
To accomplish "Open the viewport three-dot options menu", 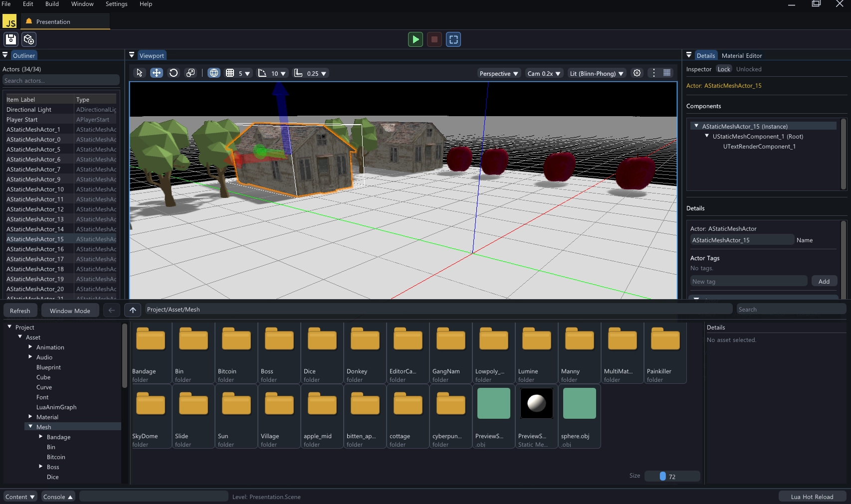I will coord(654,73).
